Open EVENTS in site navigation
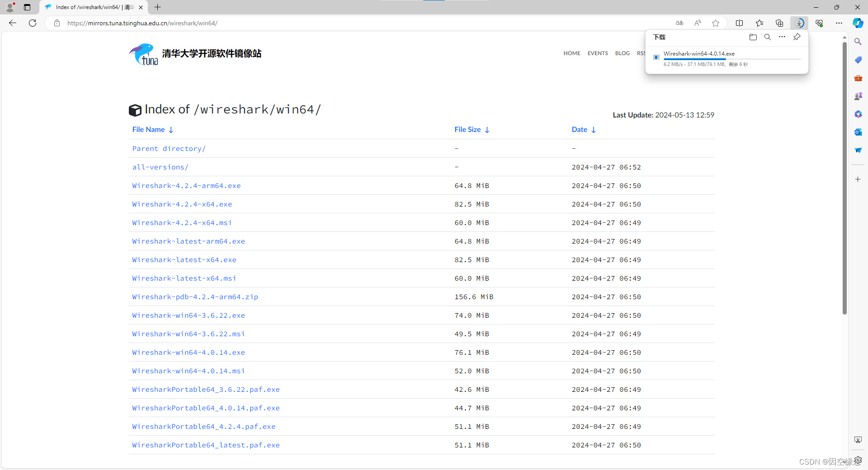This screenshot has height=470, width=868. pyautogui.click(x=598, y=53)
